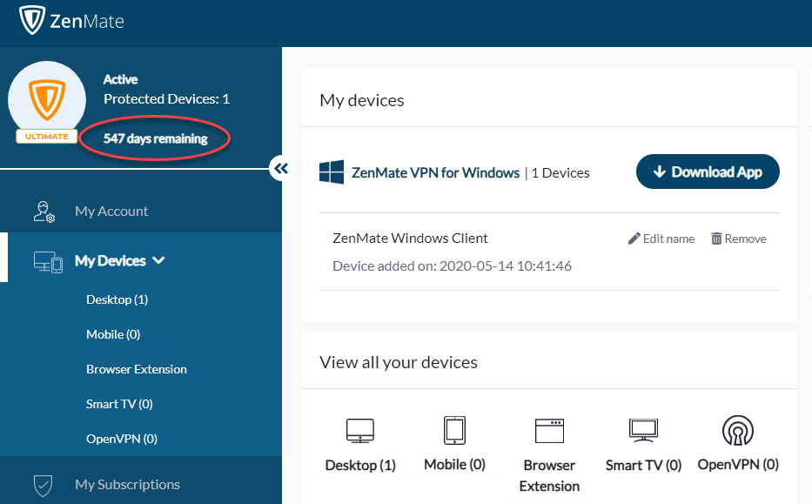Click the 'ZenMate Windows Client' device name

pyautogui.click(x=410, y=239)
